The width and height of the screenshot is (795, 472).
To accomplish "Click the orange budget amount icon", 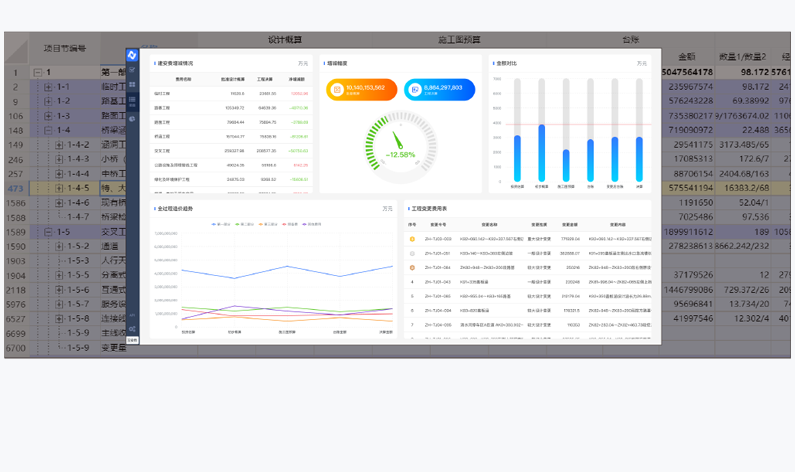I will [338, 90].
